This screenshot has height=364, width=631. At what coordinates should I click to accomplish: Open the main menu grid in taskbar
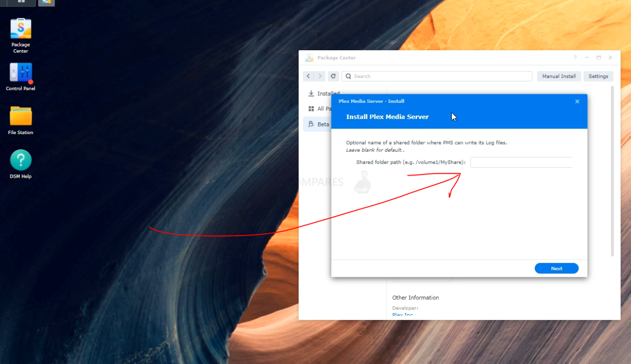(21, 1)
